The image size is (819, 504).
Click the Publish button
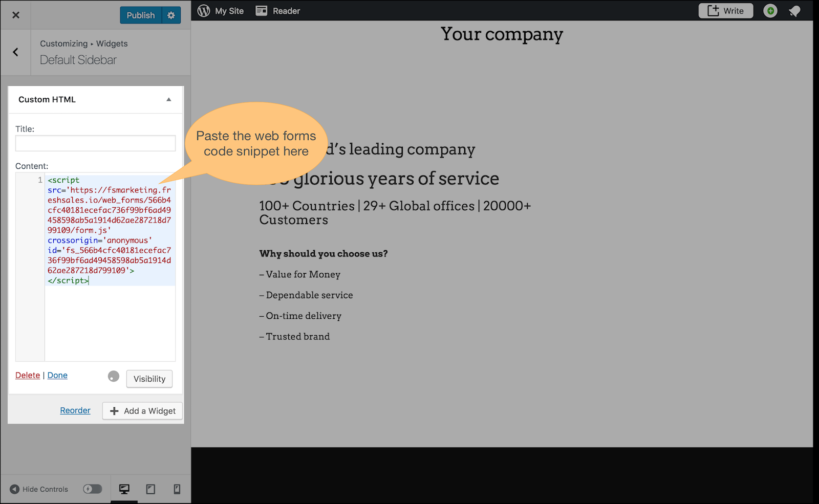pos(141,15)
